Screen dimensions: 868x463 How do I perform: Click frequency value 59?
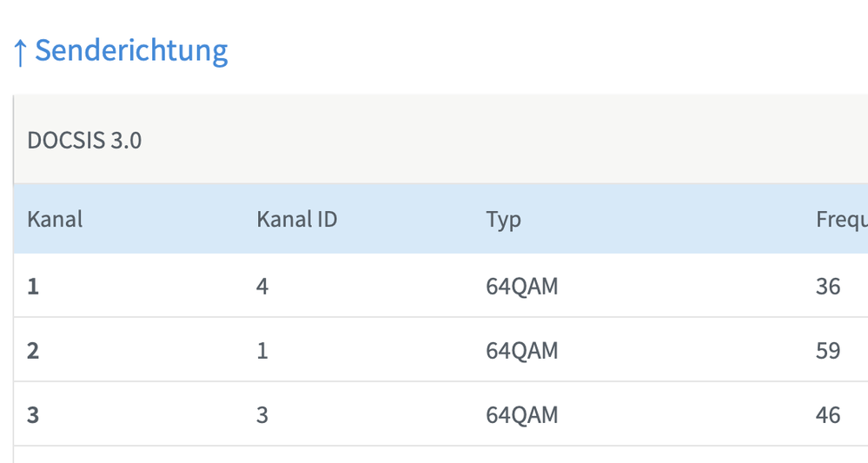point(828,350)
